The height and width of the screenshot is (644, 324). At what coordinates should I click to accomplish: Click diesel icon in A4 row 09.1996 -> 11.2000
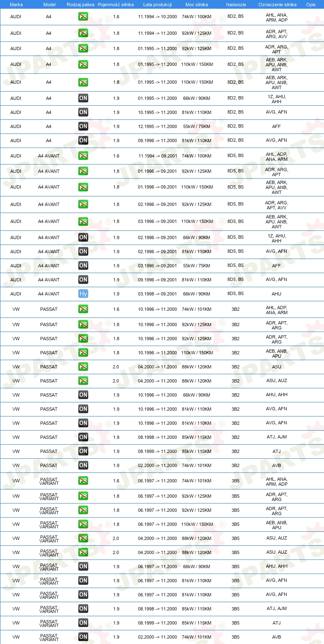(83, 140)
